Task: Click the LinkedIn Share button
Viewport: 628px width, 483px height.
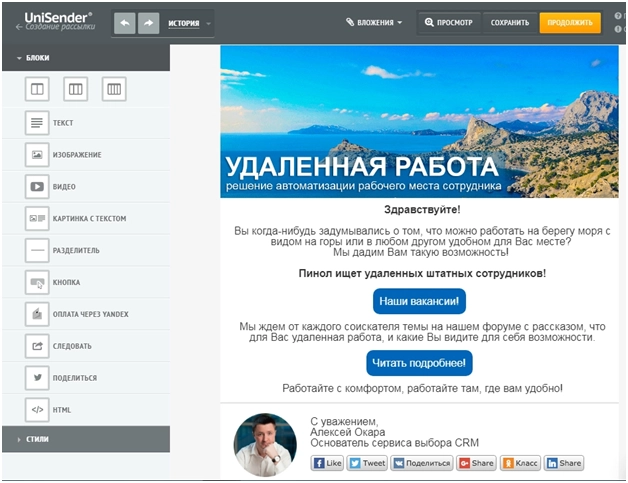Action: click(x=564, y=463)
